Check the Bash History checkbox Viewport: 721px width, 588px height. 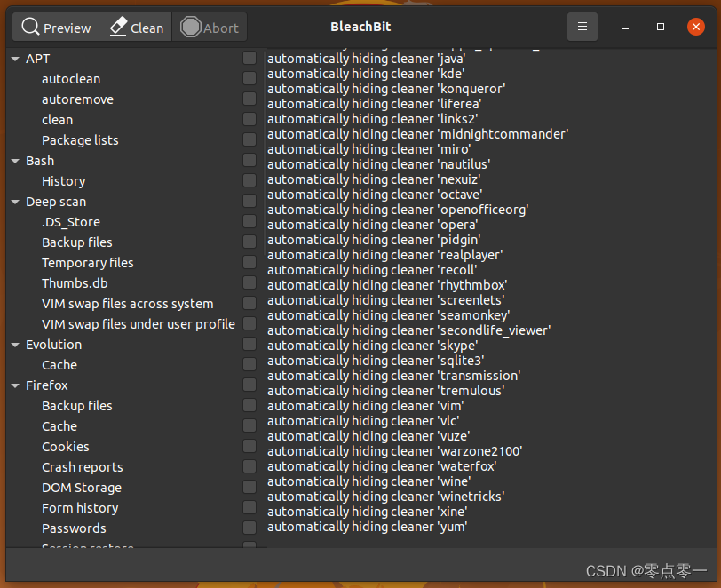(250, 180)
